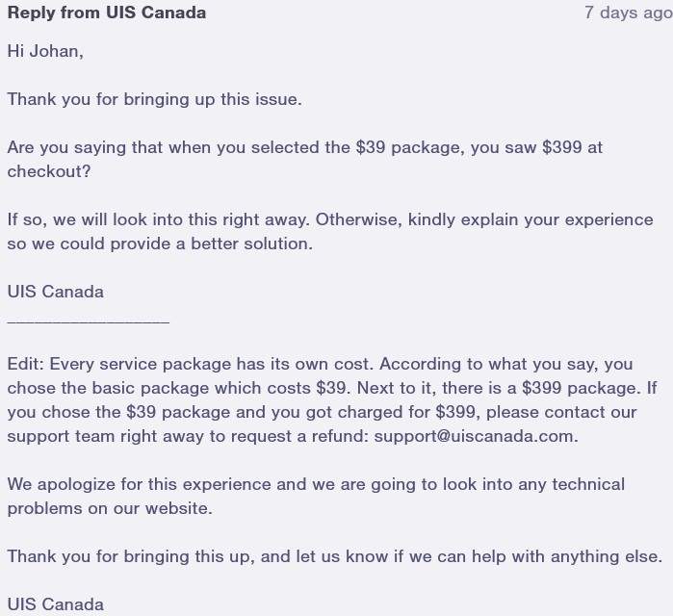
Task: Click 'We apologize for this experience' sentence
Action: 139,484
